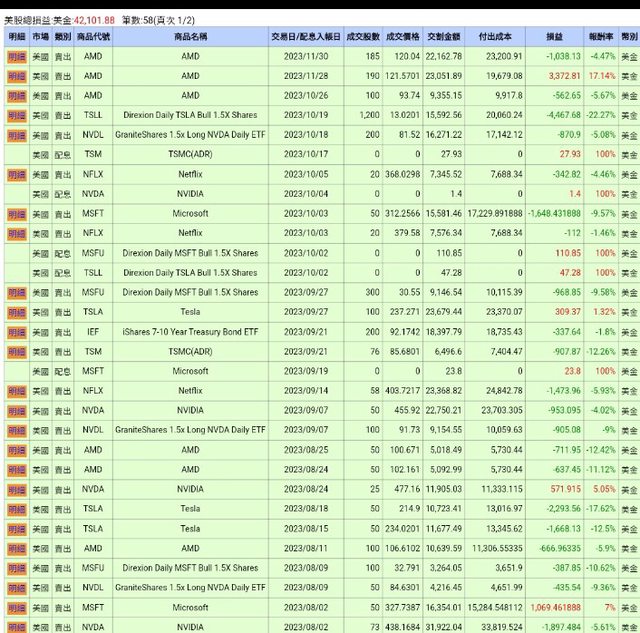Open 明細 for Netflix trade dated 2023/10/05
Image resolution: width=640 pixels, height=633 pixels.
pos(16,174)
